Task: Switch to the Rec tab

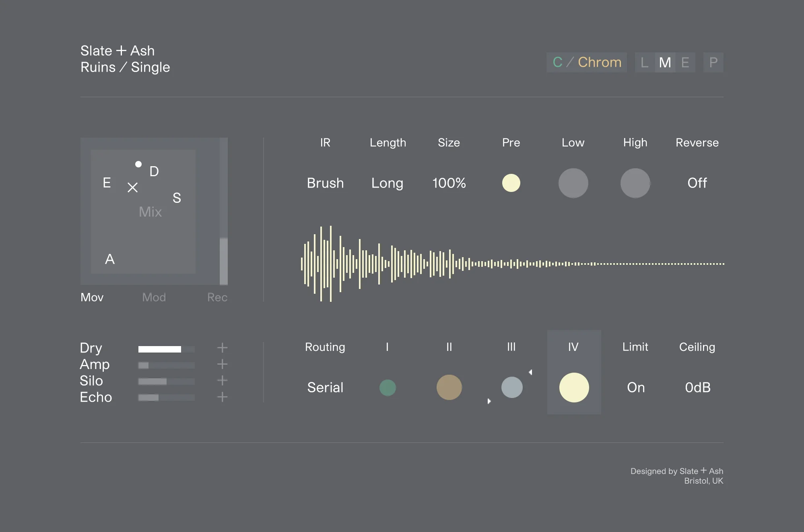Action: 217,297
